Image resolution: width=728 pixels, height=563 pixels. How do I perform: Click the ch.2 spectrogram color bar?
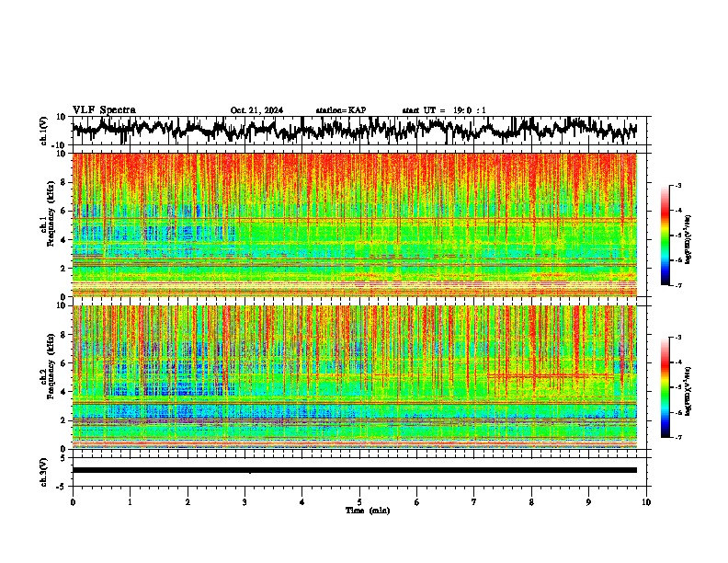(665, 387)
